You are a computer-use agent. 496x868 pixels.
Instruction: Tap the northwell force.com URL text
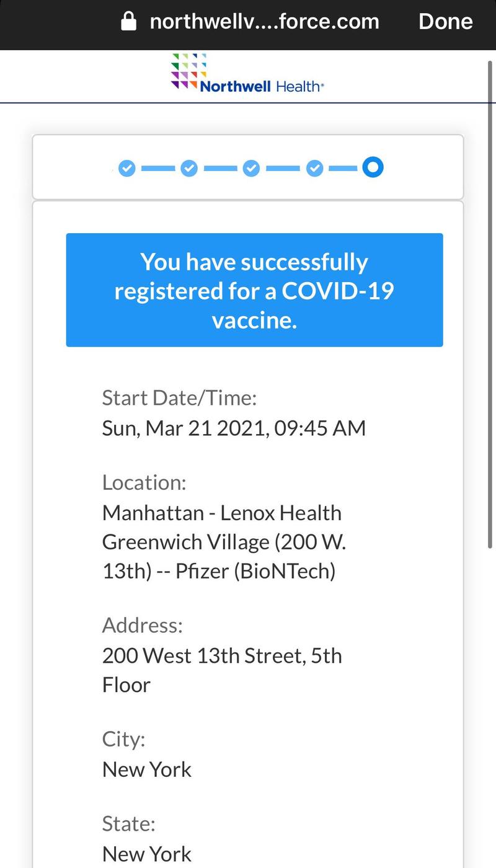(x=264, y=22)
